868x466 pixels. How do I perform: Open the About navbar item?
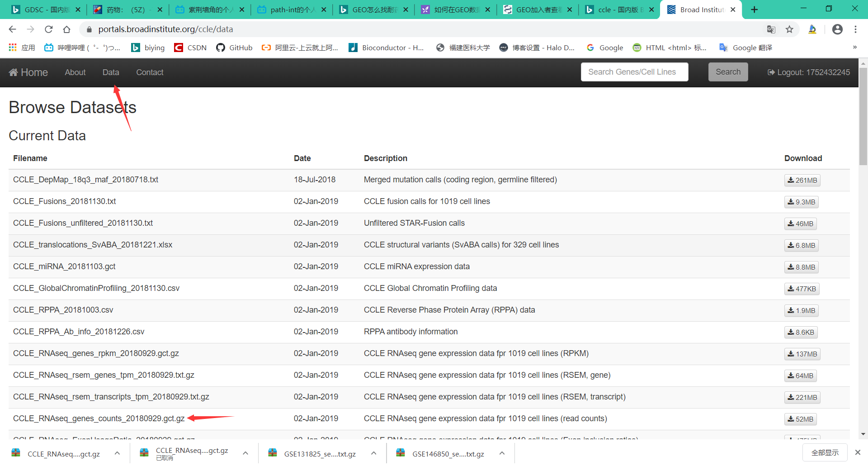point(75,72)
